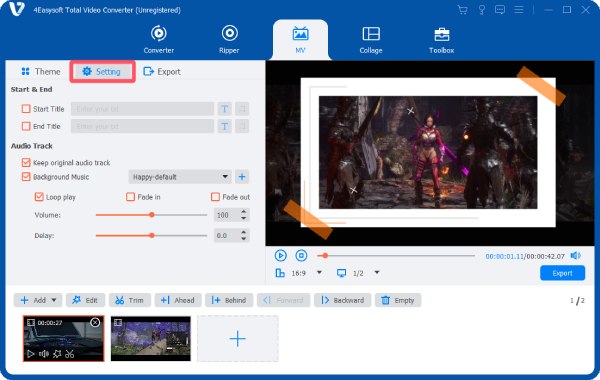600x380 pixels.
Task: Uncheck Keep original audio track
Action: (26, 162)
